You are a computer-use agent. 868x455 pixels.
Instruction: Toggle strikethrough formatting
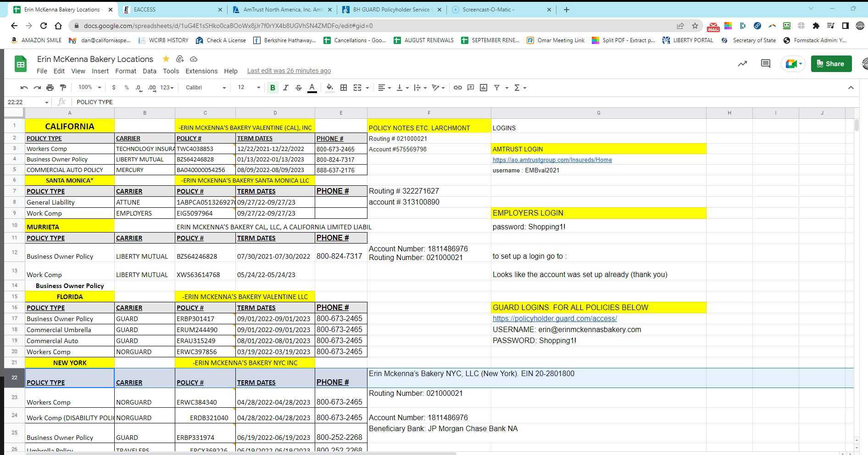pyautogui.click(x=298, y=88)
